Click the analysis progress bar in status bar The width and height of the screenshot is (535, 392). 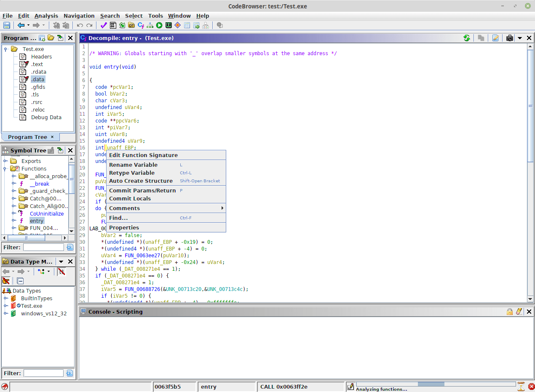[436, 384]
